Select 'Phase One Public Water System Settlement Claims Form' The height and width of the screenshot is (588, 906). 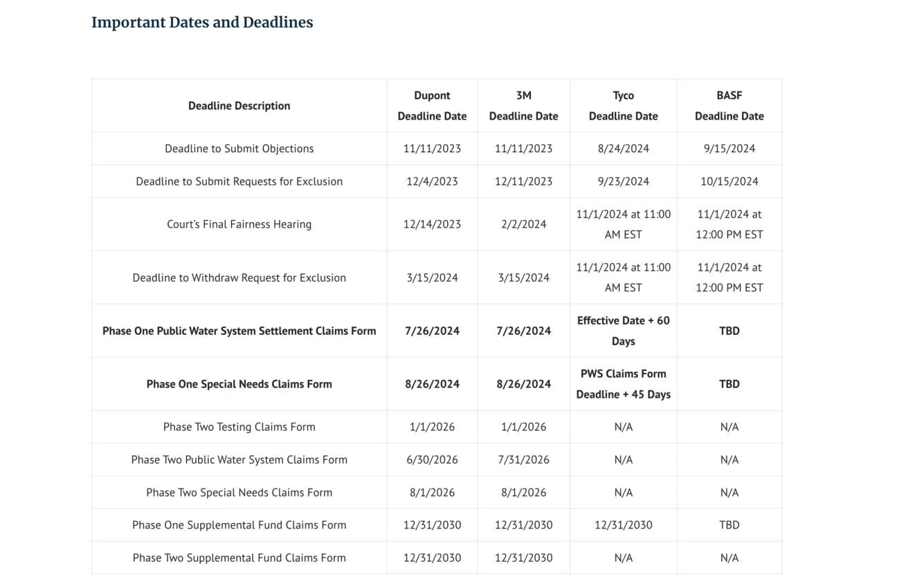click(239, 331)
